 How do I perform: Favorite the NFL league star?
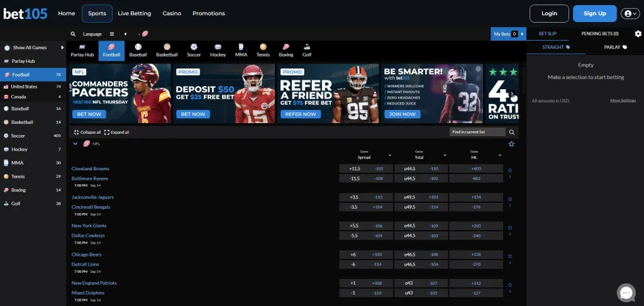click(511, 144)
